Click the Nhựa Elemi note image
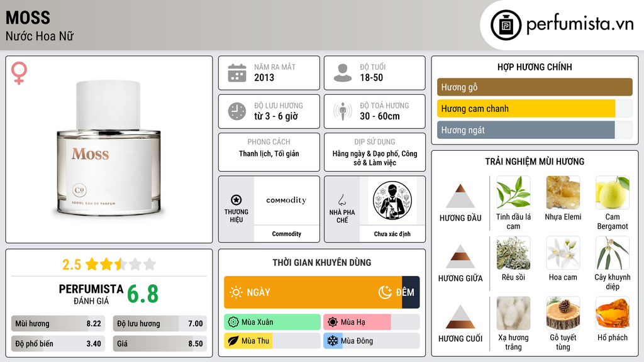Image resolution: width=644 pixels, height=362 pixels. pos(563,192)
